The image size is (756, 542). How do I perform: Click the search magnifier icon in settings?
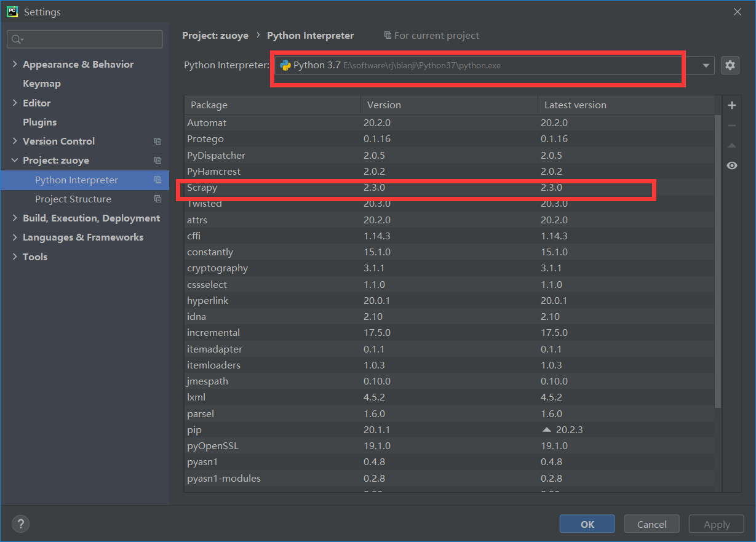[17, 39]
